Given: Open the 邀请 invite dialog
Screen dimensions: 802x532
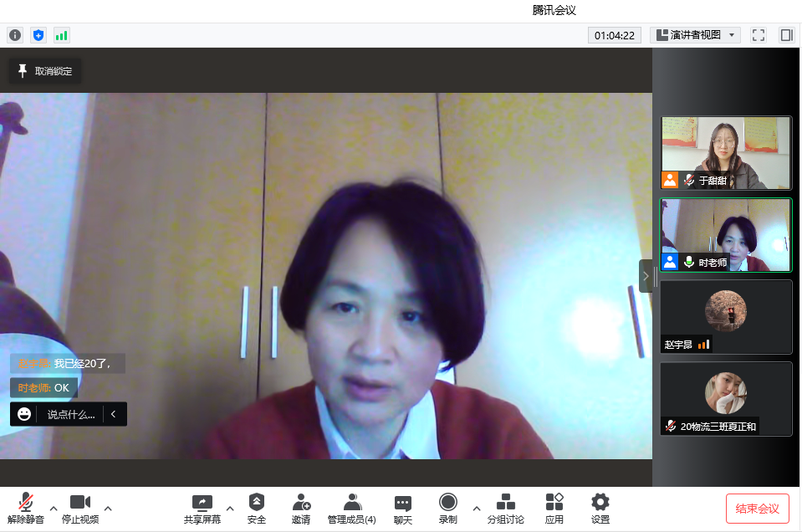Looking at the screenshot, I should pyautogui.click(x=301, y=509).
